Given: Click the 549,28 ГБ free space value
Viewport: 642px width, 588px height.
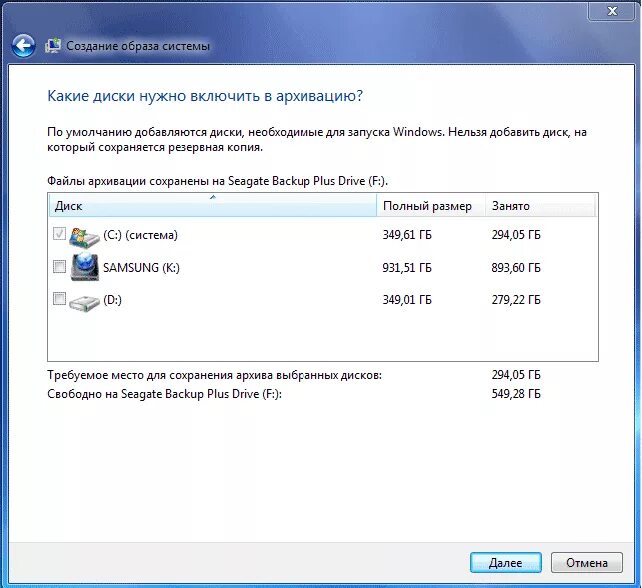Looking at the screenshot, I should click(x=516, y=394).
